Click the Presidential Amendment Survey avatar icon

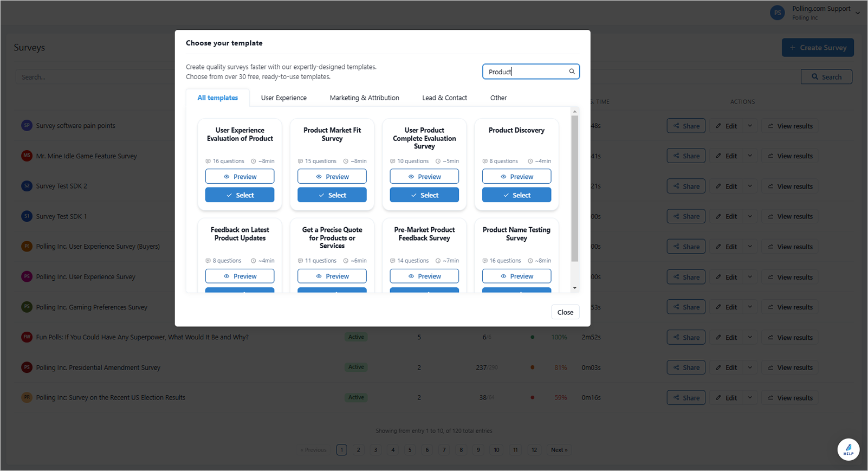point(27,367)
